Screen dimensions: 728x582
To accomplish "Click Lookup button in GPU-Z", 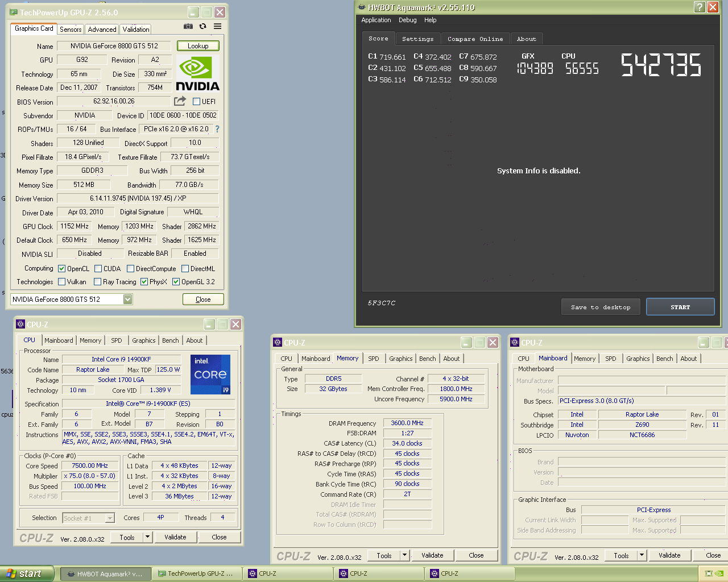I will [198, 46].
